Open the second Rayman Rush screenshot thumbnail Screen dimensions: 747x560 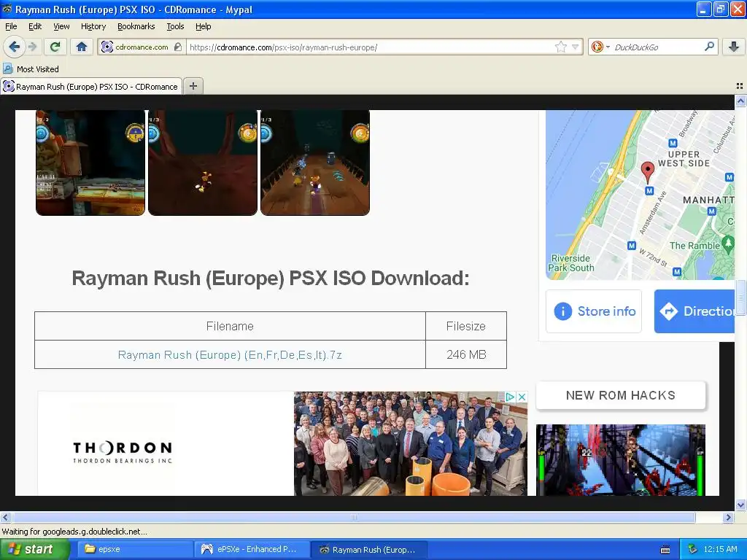[203, 163]
